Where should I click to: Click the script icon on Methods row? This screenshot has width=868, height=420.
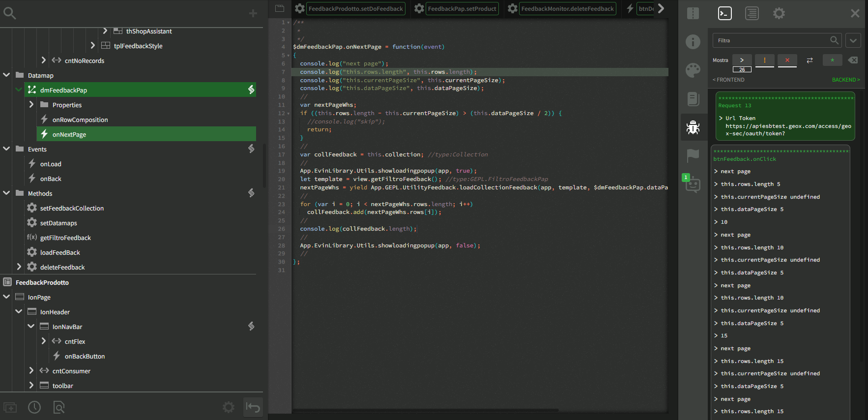251,193
